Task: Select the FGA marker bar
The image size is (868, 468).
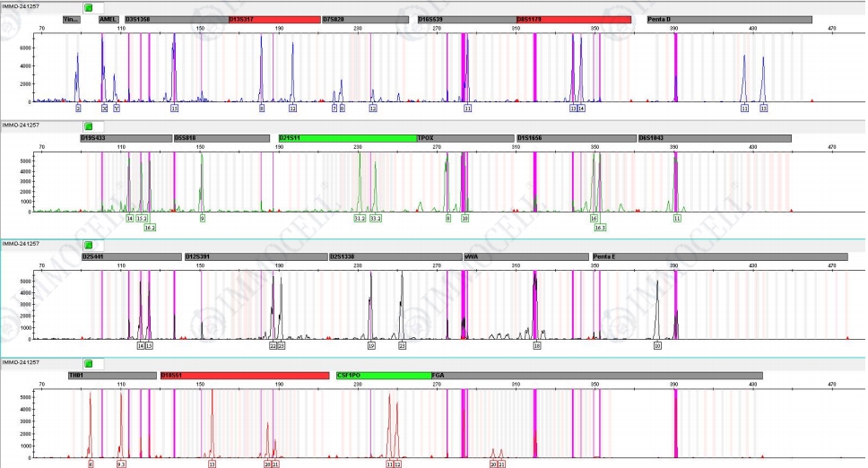Action: [596, 376]
